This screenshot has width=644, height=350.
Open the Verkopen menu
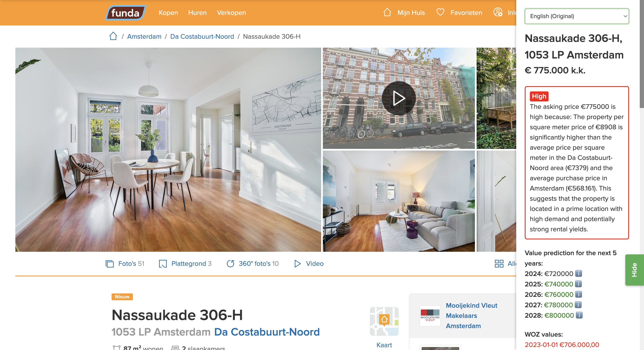coord(231,13)
